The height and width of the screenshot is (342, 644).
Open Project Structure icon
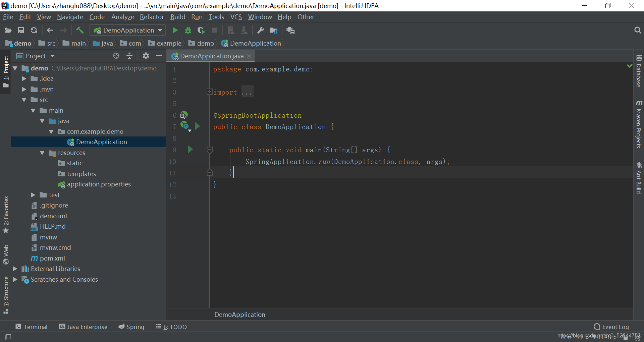(274, 31)
